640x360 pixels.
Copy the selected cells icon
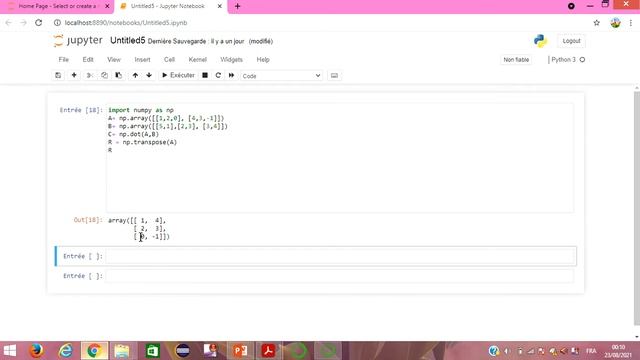(x=104, y=76)
